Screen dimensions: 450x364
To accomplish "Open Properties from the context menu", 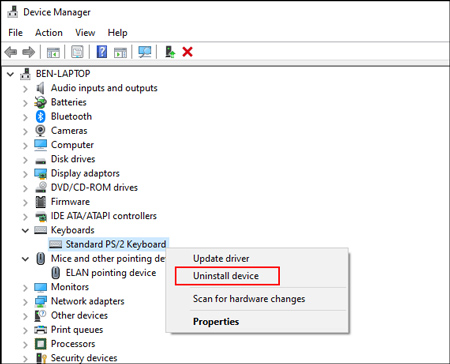I will point(216,322).
